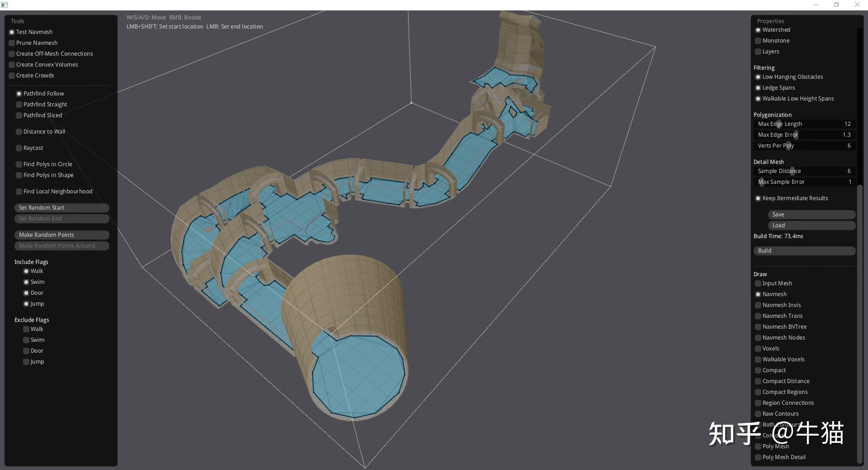The height and width of the screenshot is (470, 868).
Task: Click the Set Random Start button
Action: pyautogui.click(x=62, y=208)
